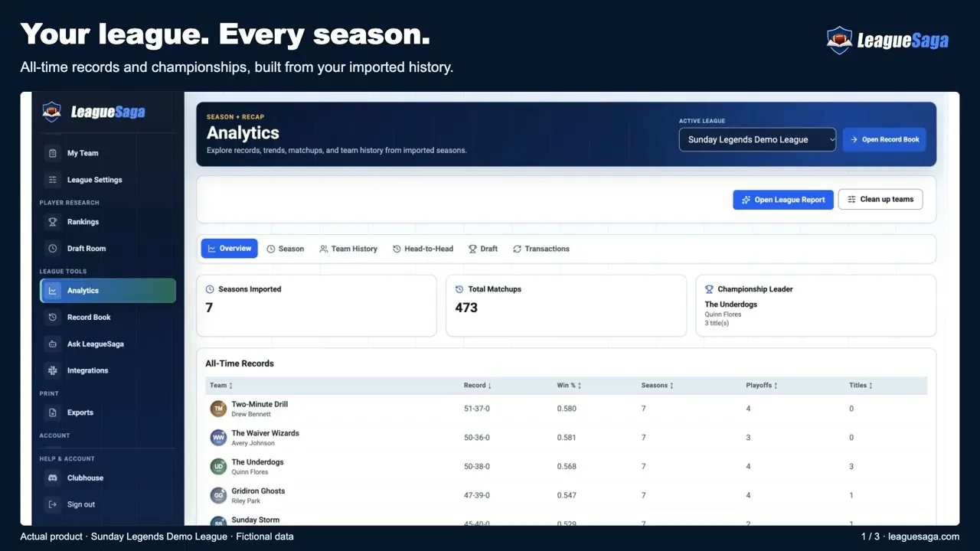Click Two-Minute Drill record 51-37-0

point(477,409)
